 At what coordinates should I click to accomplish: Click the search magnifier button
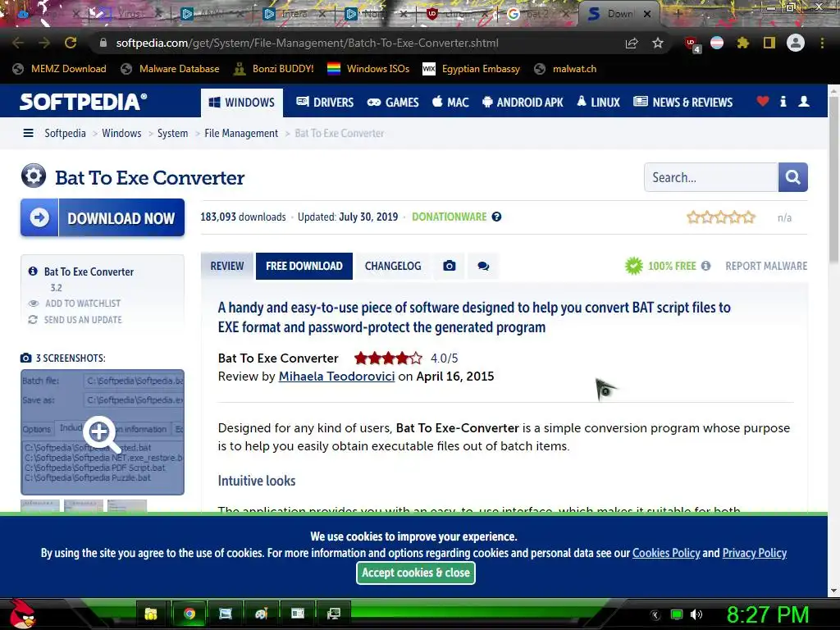pyautogui.click(x=793, y=177)
